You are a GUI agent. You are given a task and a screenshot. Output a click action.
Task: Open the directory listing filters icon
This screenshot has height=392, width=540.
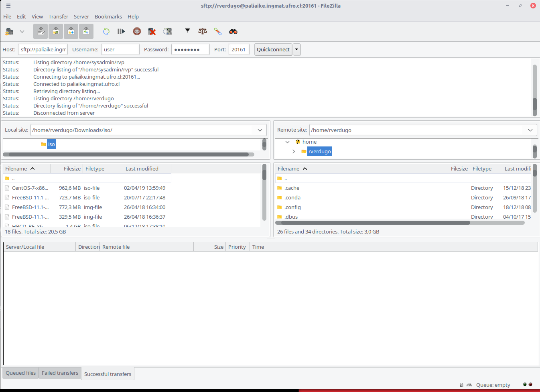point(187,31)
